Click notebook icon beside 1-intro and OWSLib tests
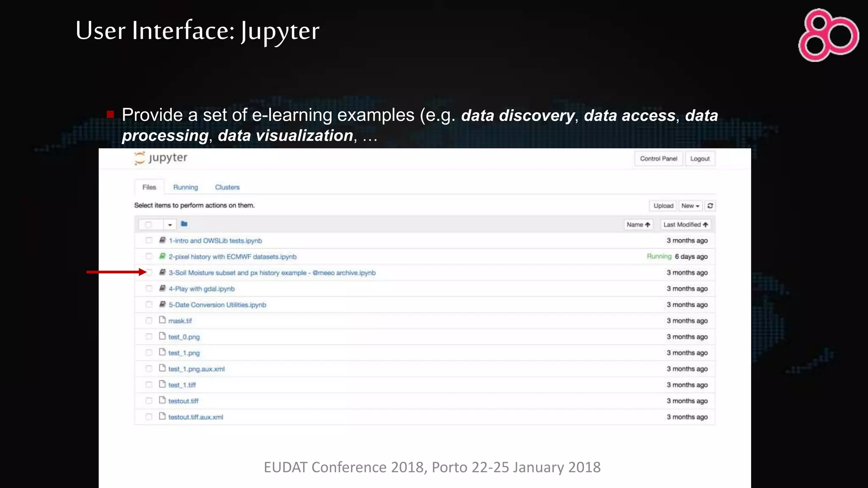This screenshot has width=868, height=488. pos(162,240)
